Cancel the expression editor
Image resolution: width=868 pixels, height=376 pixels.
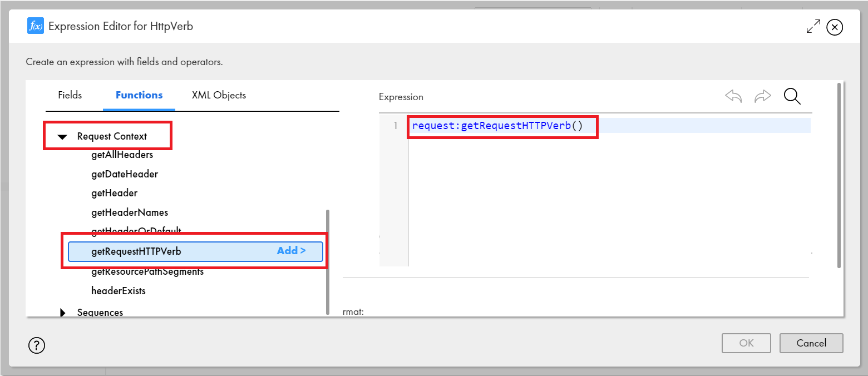[x=811, y=343]
